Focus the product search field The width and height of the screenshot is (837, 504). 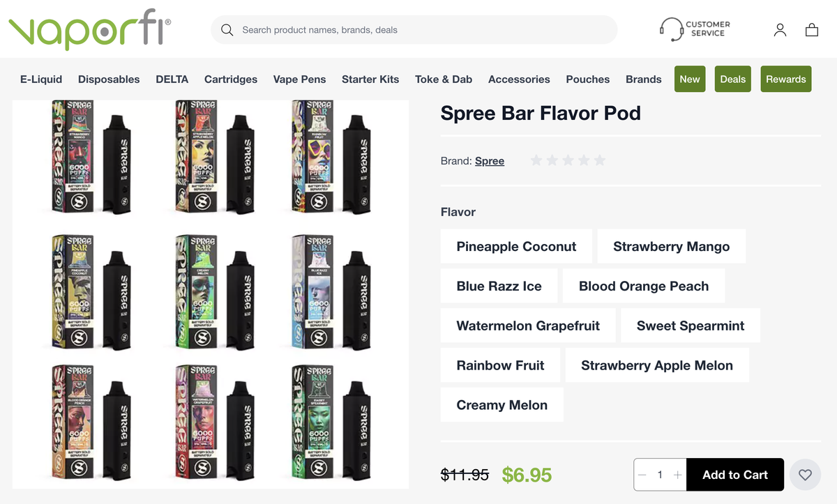click(414, 30)
